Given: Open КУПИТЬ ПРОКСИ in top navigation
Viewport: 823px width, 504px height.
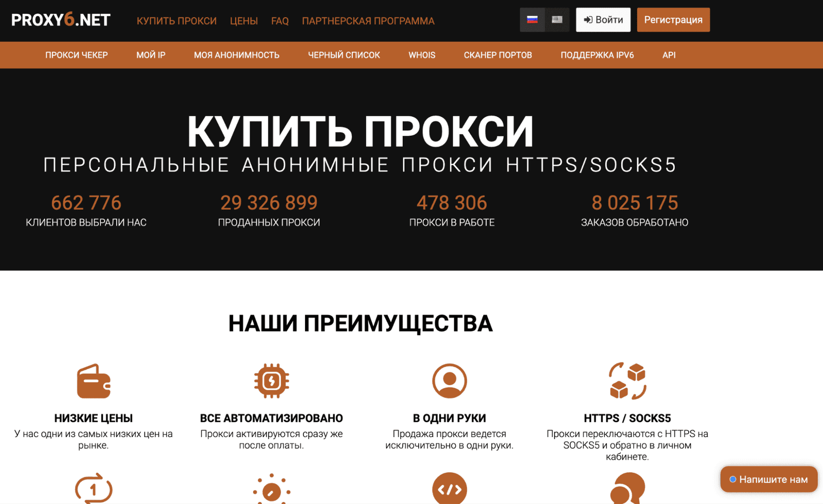Looking at the screenshot, I should (176, 21).
